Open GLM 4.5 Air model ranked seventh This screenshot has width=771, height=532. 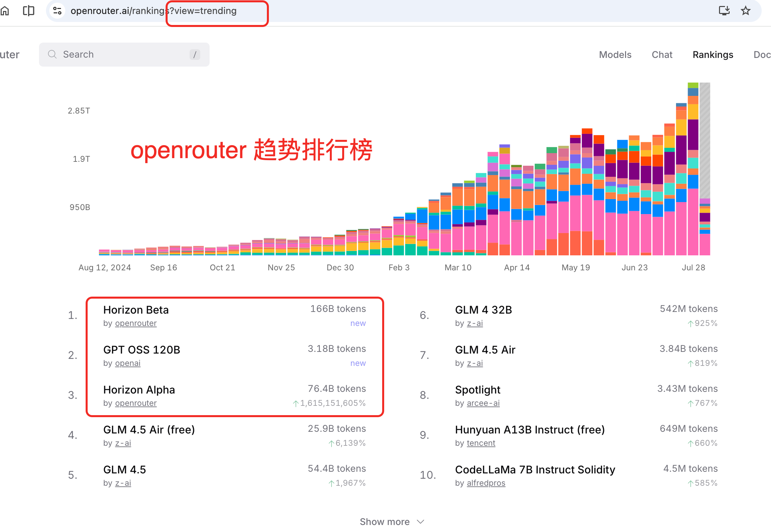click(485, 350)
